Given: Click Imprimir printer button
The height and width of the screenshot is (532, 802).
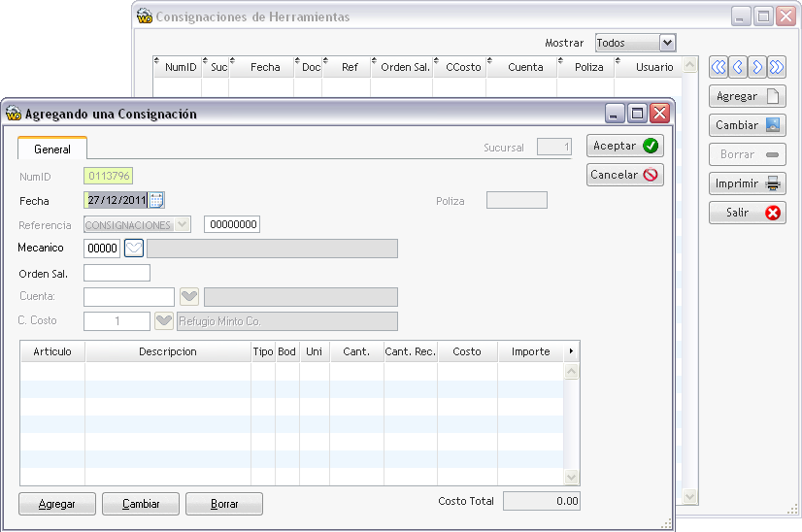Looking at the screenshot, I should (748, 183).
